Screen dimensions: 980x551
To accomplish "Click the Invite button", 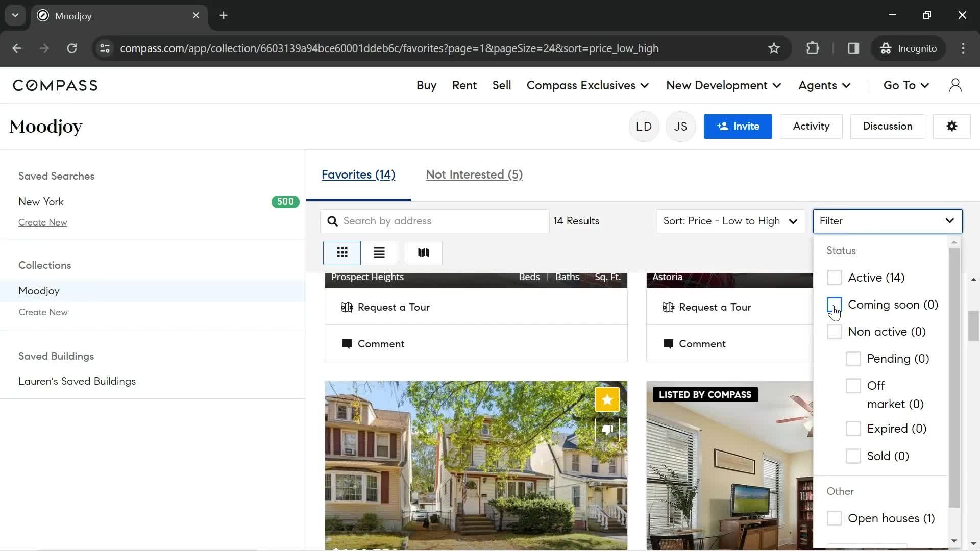I will pos(738,126).
